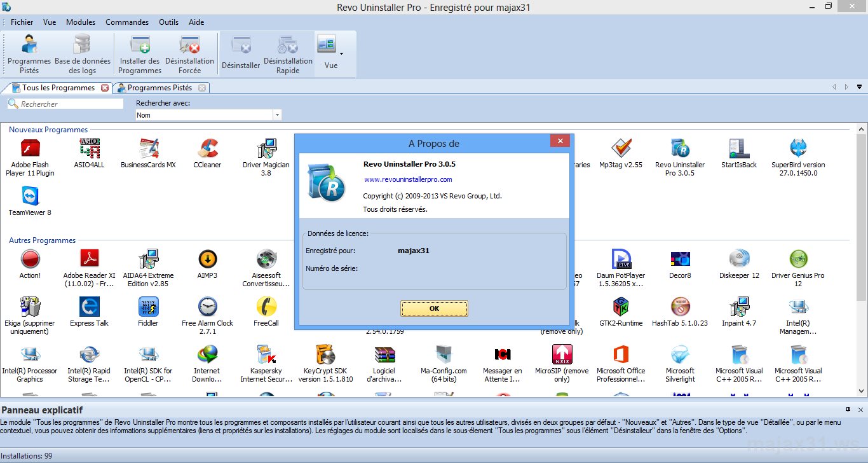868x463 pixels.
Task: Close the Tous les Programmes tab
Action: (105, 88)
